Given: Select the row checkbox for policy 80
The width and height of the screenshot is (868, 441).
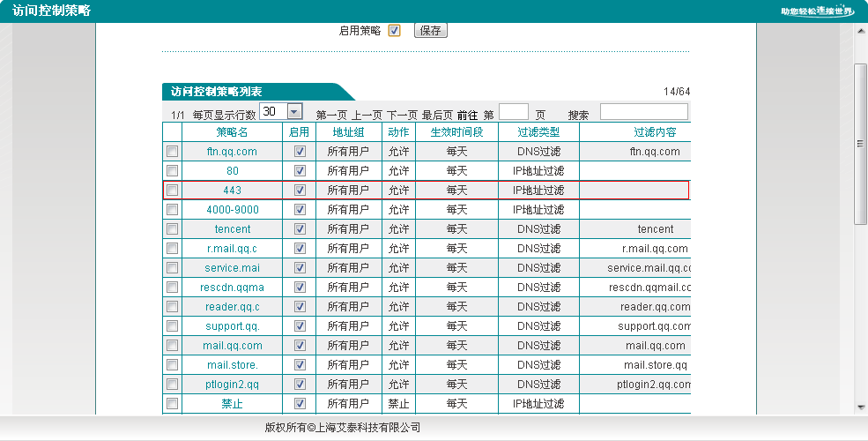Looking at the screenshot, I should [172, 170].
